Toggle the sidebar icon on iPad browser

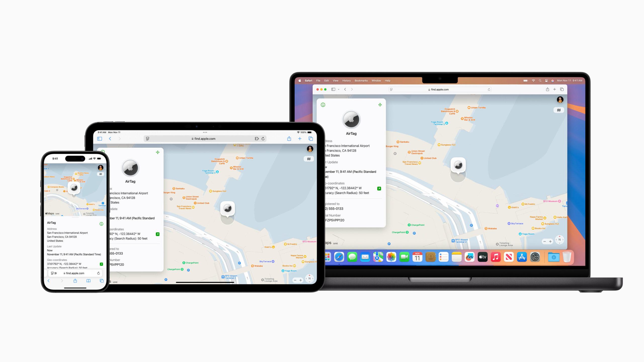pos(100,138)
